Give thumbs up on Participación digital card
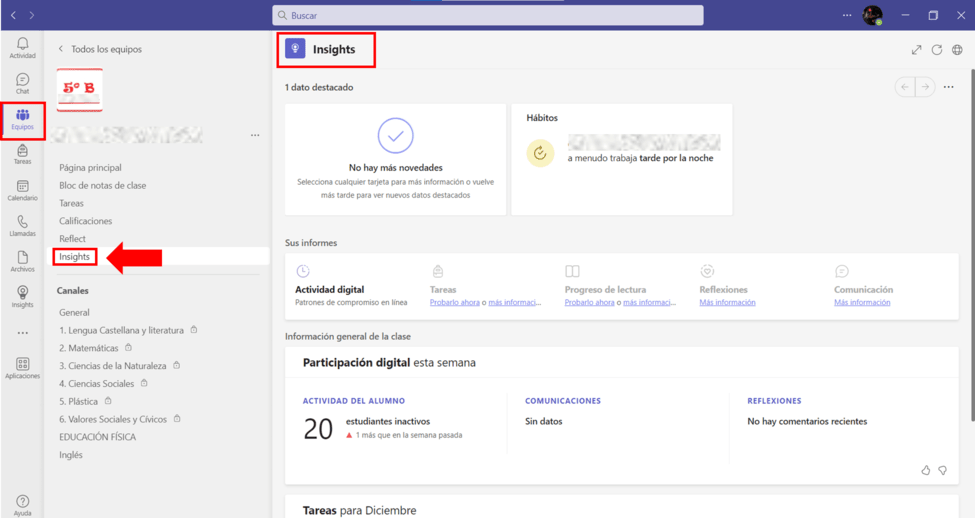Screen dimensions: 975x518 pyautogui.click(x=926, y=470)
